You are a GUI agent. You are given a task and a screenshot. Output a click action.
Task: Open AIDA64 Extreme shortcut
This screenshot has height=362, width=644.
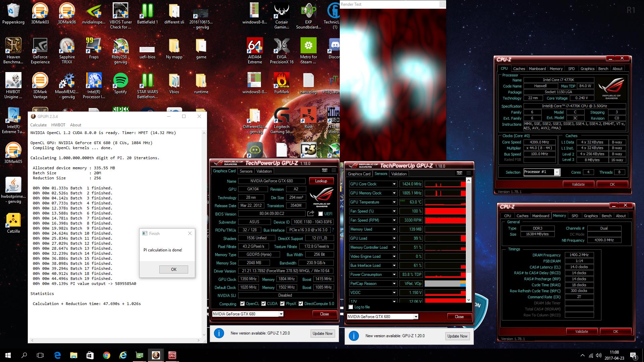pyautogui.click(x=255, y=50)
